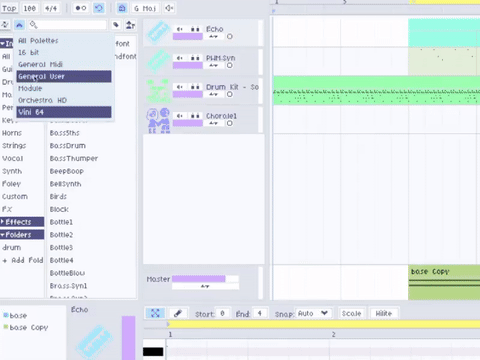The height and width of the screenshot is (360, 480).
Task: Click the Echo vertical volume bar at bottom left
Action: point(128,337)
